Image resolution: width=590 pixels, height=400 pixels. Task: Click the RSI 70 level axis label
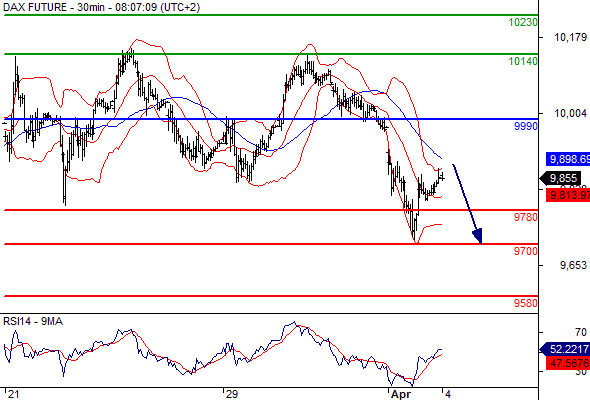(x=581, y=332)
